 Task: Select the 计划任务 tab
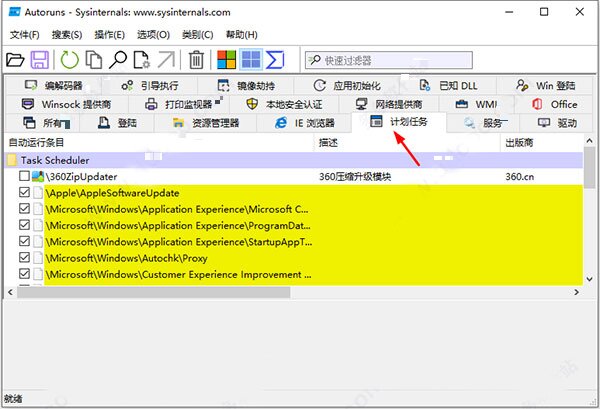[x=398, y=122]
